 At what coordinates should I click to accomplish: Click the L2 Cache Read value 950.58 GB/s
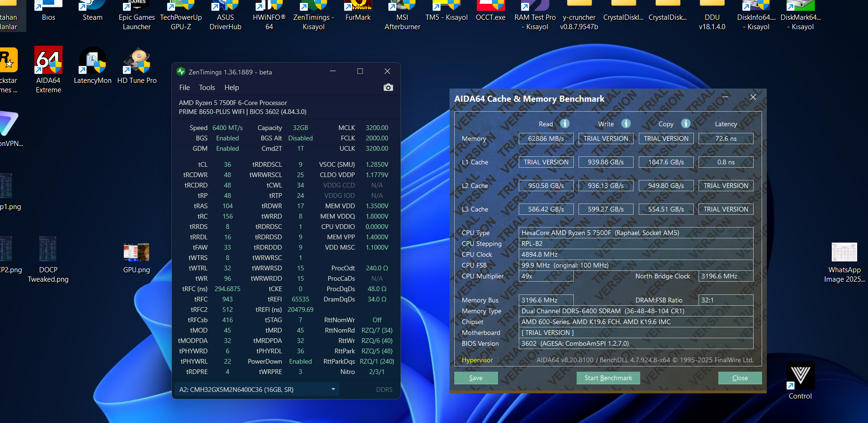tap(546, 186)
